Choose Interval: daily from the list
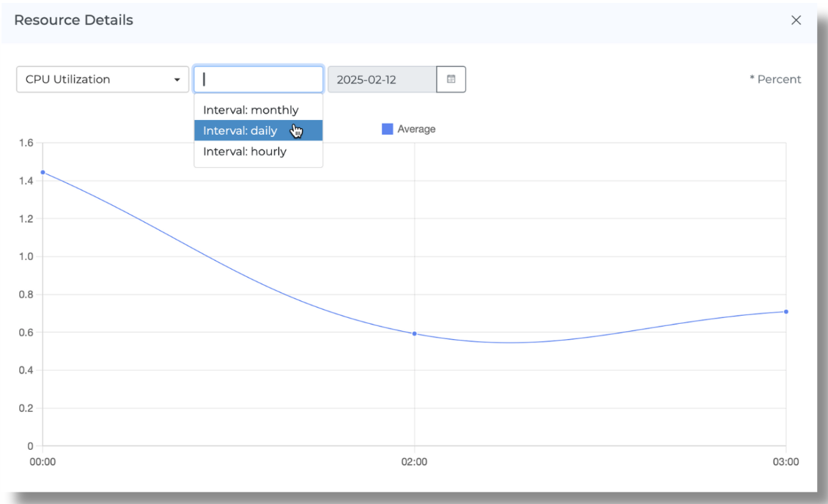 [x=240, y=131]
